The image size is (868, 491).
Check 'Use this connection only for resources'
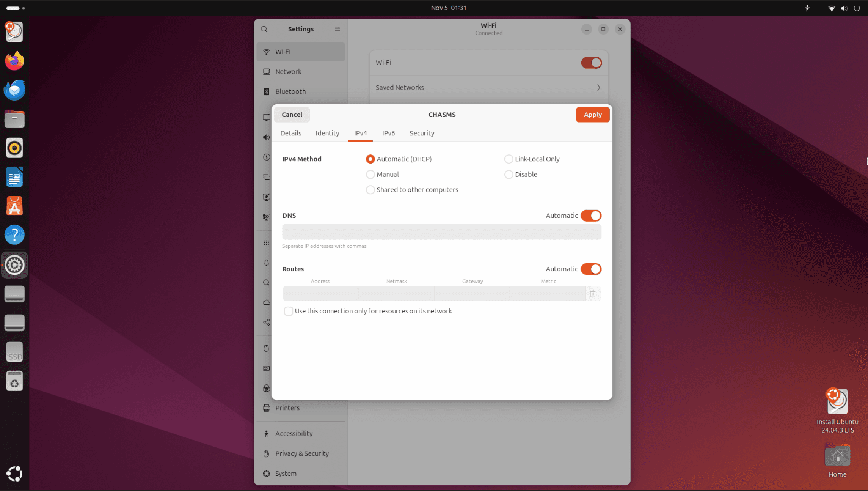point(289,311)
